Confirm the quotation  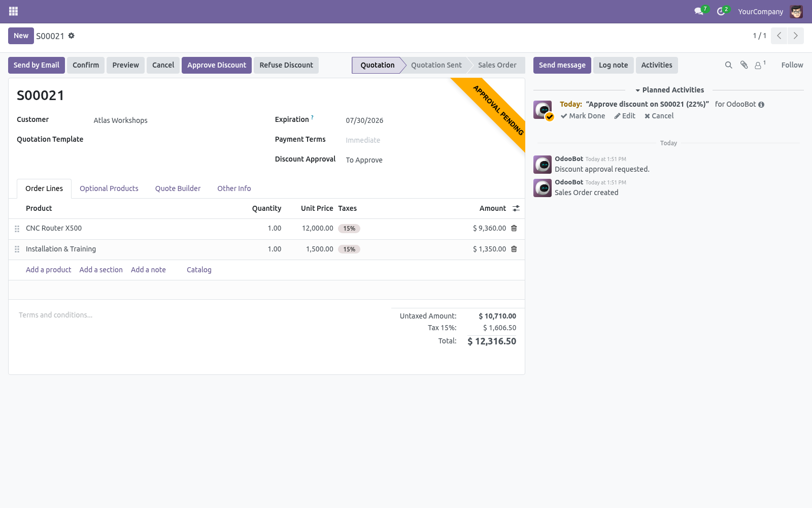click(x=86, y=65)
